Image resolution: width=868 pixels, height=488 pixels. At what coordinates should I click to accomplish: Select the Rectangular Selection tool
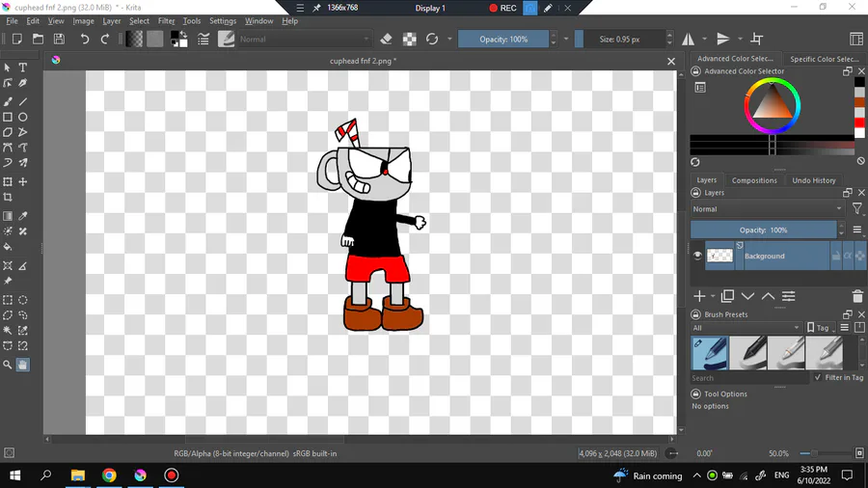[x=8, y=300]
